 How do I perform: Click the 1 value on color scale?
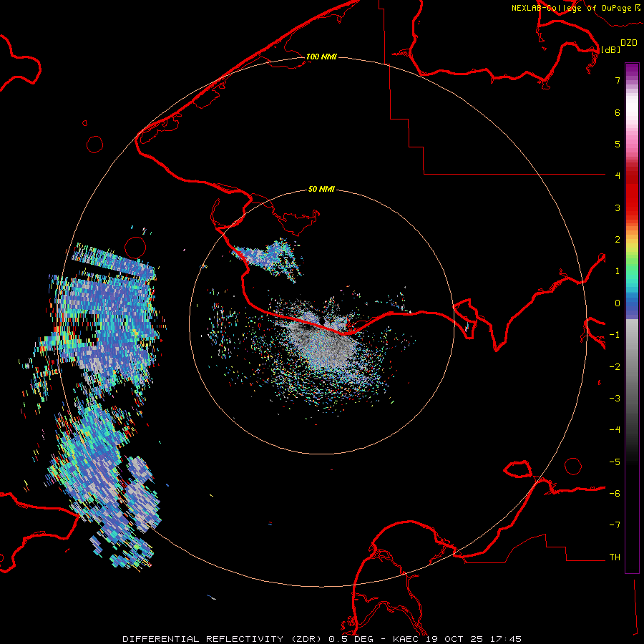[x=618, y=271]
